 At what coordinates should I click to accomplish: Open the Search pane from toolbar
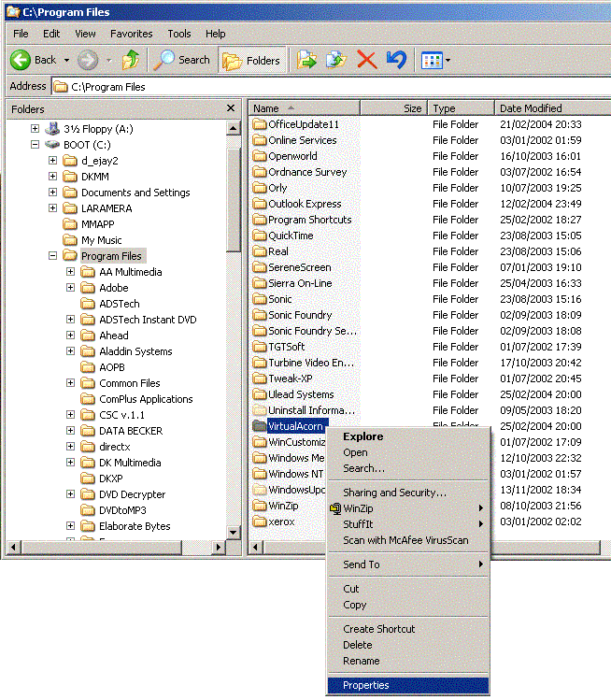182,60
